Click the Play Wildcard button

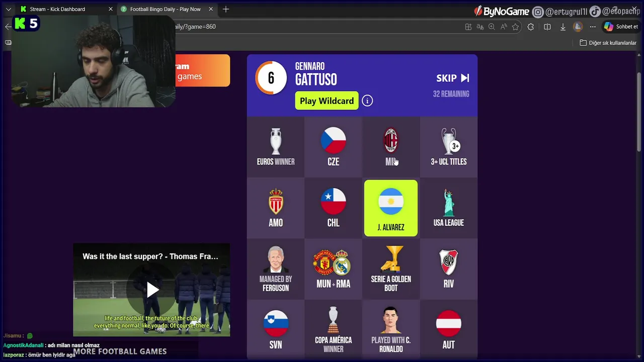[327, 101]
